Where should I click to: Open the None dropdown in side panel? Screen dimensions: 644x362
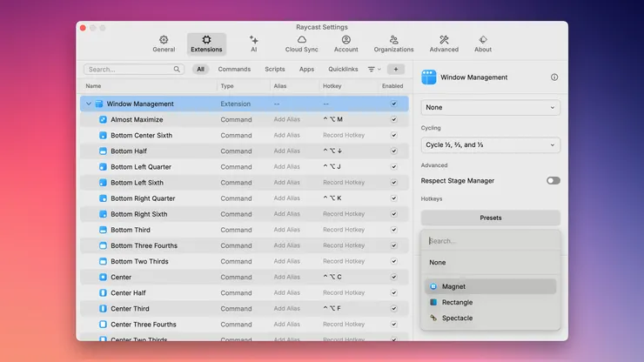(x=490, y=108)
